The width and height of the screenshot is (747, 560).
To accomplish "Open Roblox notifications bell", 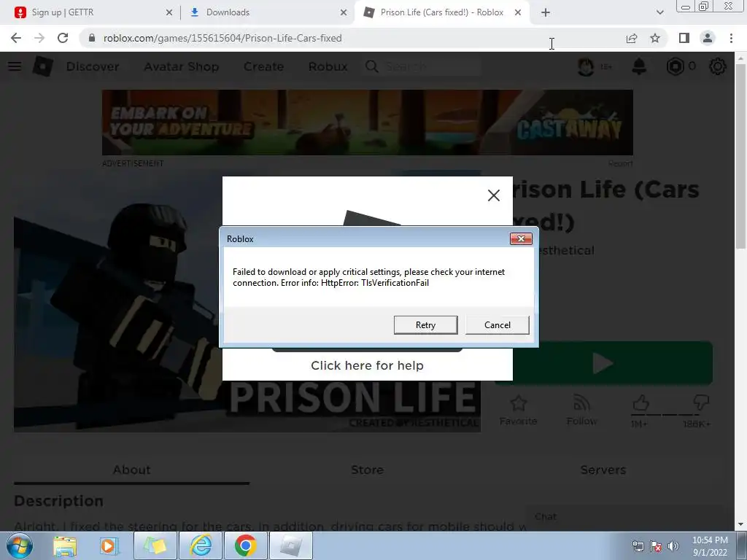I will coord(639,66).
